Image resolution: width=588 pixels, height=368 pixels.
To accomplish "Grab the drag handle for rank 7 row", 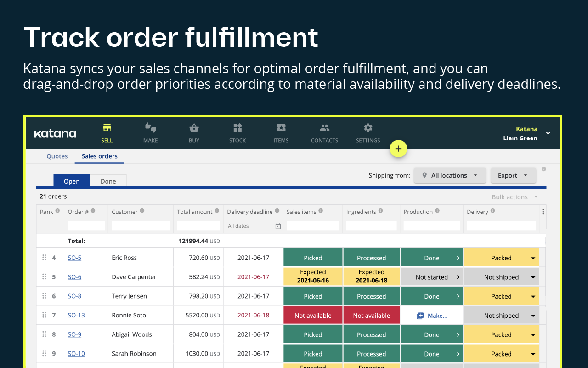I will (x=45, y=315).
